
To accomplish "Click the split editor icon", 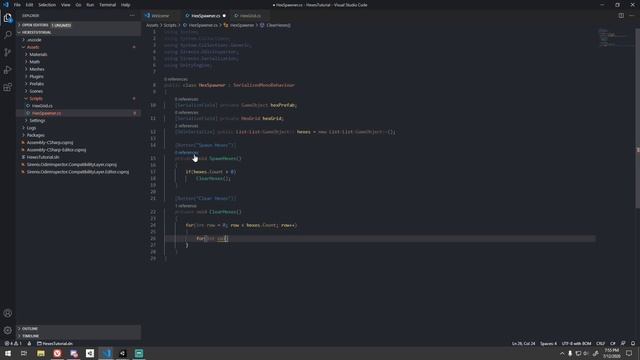I will [621, 16].
